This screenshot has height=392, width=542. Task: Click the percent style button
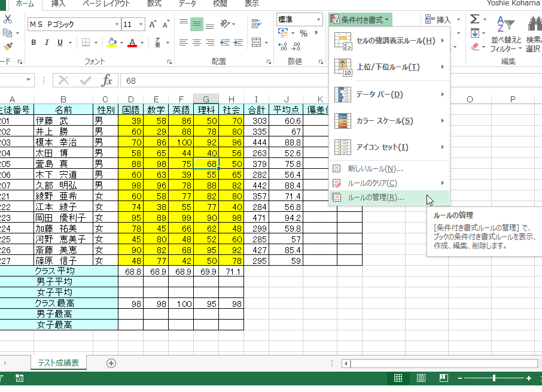coord(304,33)
